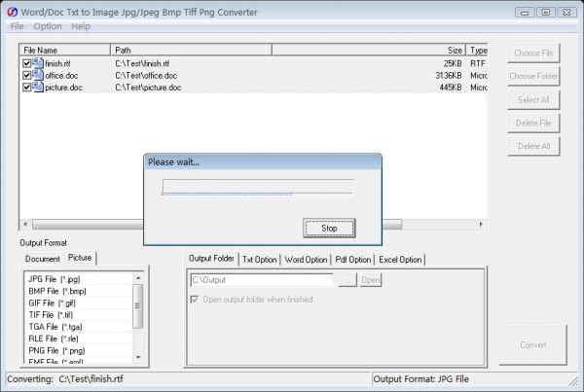Select the Output Folder tab

(x=211, y=259)
